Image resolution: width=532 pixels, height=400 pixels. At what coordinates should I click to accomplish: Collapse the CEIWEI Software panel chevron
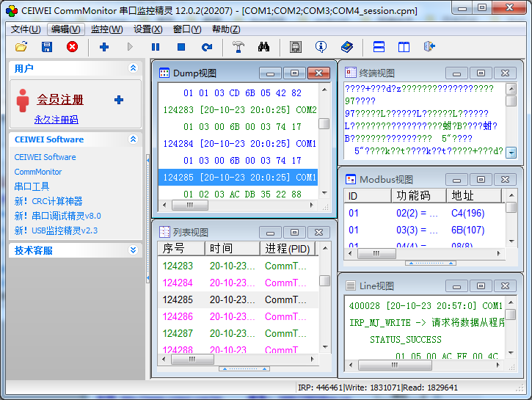(x=133, y=139)
